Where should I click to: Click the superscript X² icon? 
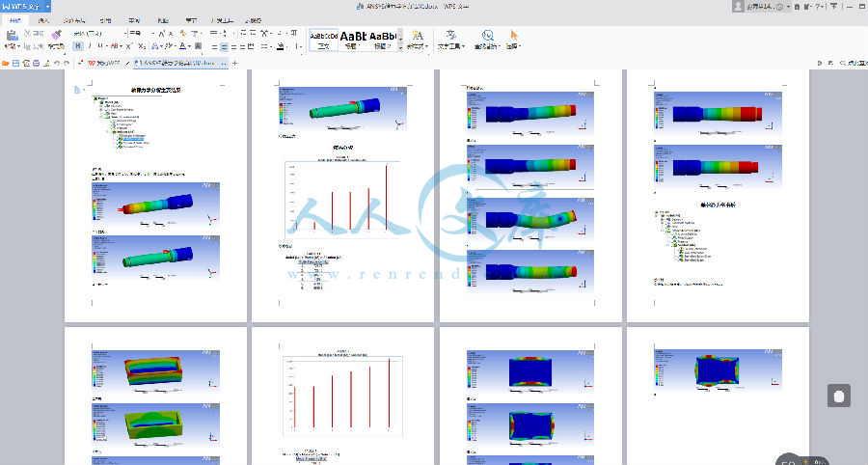click(x=128, y=45)
